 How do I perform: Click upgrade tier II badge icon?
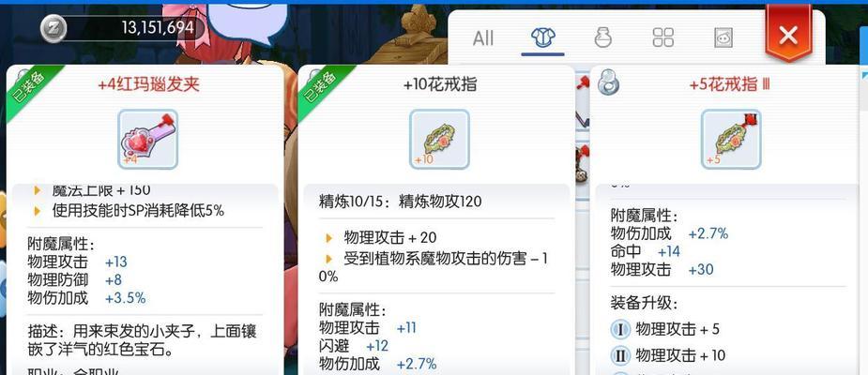(x=620, y=355)
